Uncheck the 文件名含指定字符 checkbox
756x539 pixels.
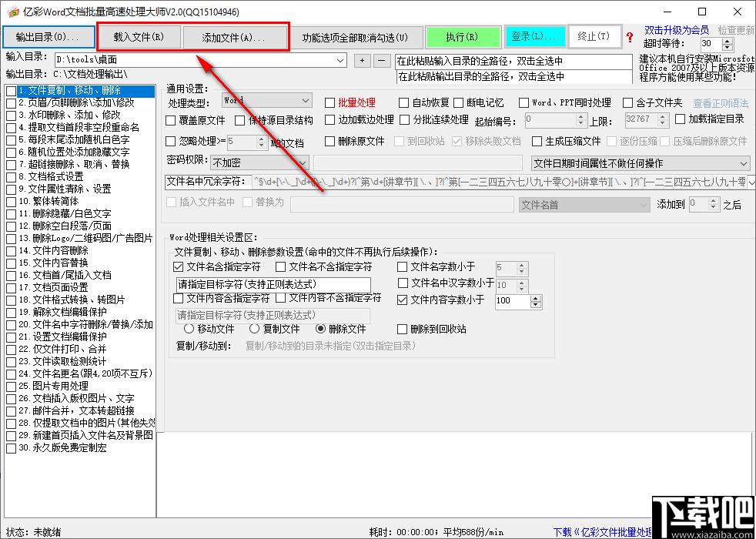tap(178, 266)
